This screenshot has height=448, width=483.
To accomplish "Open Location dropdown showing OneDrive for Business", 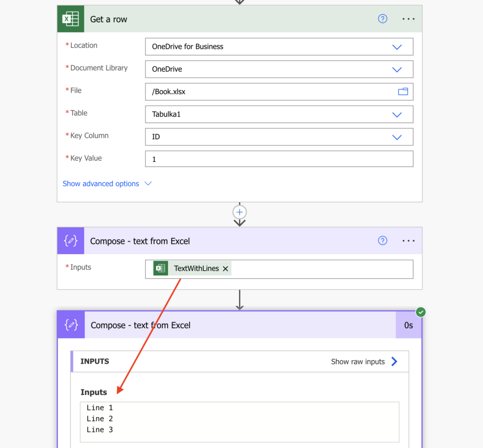I will [279, 47].
